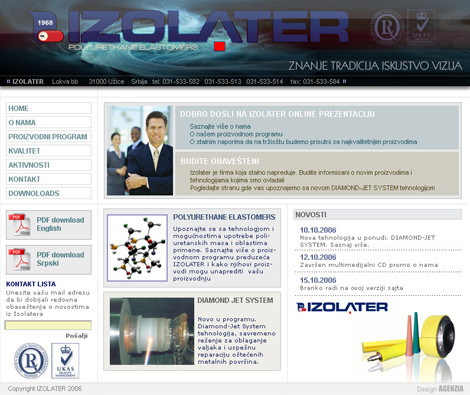
Task: Click the Izolater logo above product photo
Action: (x=342, y=307)
